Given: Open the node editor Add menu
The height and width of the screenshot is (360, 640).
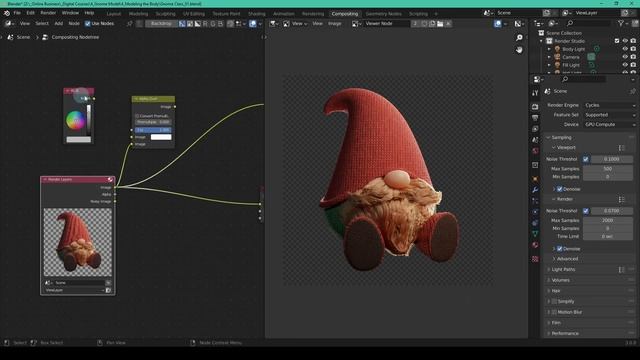Looking at the screenshot, I should click(59, 24).
